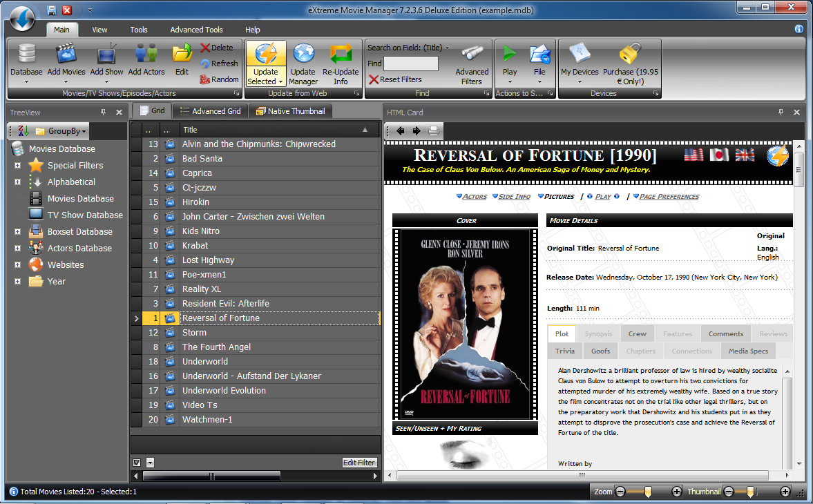Click the Reversal of Fortune cover image

click(x=465, y=324)
